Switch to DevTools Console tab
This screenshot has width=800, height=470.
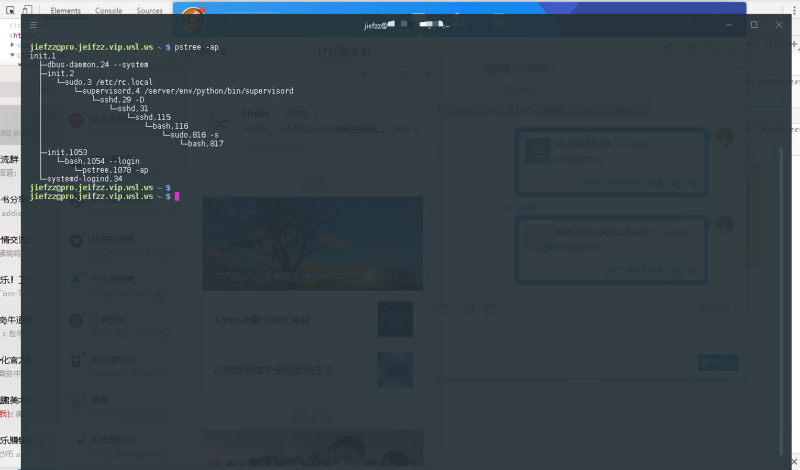(108, 10)
